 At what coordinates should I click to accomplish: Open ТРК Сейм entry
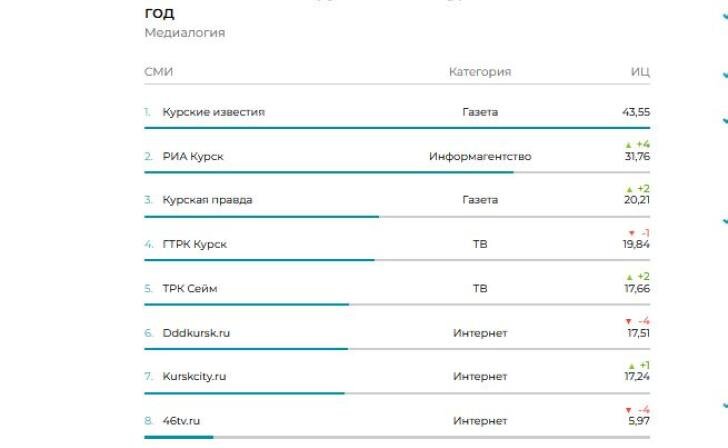pos(190,288)
